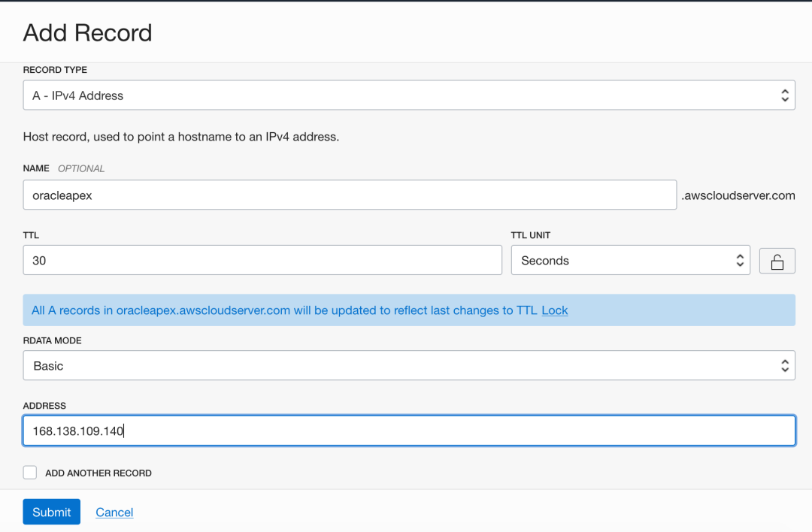Click the Add Another Record label text

pyautogui.click(x=98, y=473)
